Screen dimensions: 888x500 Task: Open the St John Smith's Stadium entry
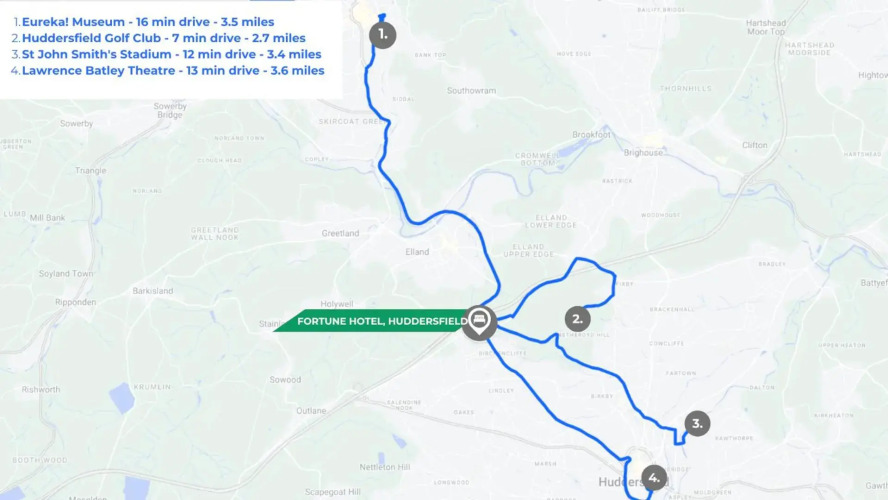click(x=172, y=54)
